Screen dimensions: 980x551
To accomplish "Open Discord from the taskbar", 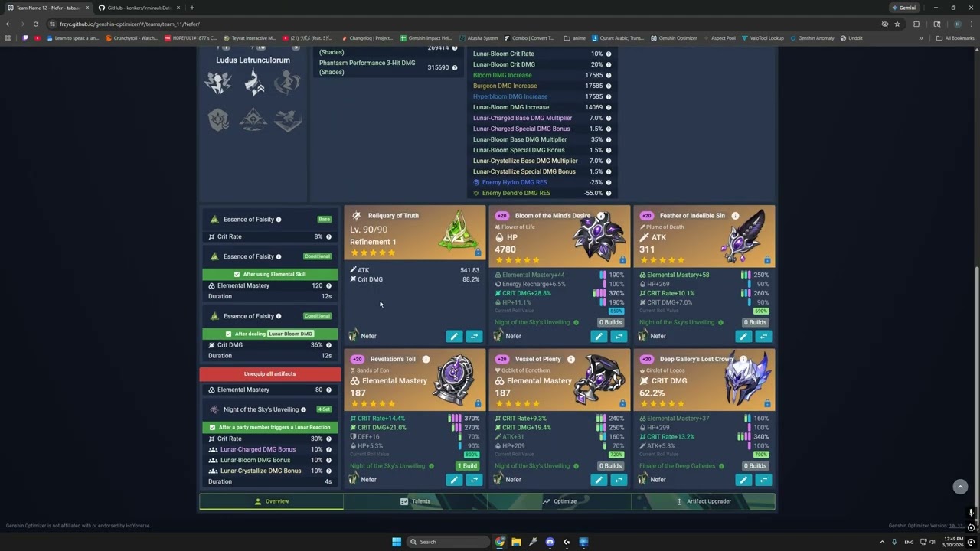I will [550, 542].
